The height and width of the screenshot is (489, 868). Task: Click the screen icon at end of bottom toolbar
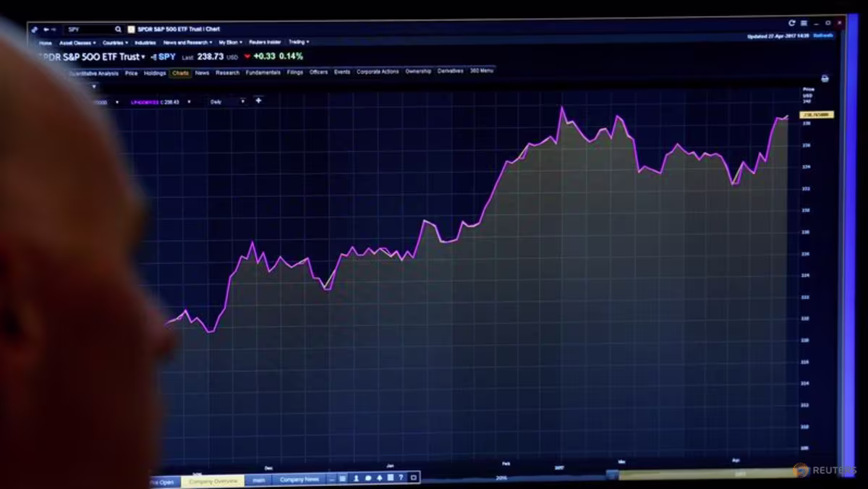413,478
